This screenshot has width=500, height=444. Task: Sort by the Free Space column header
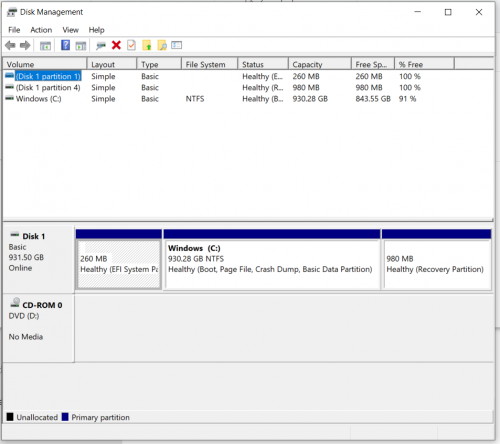373,64
